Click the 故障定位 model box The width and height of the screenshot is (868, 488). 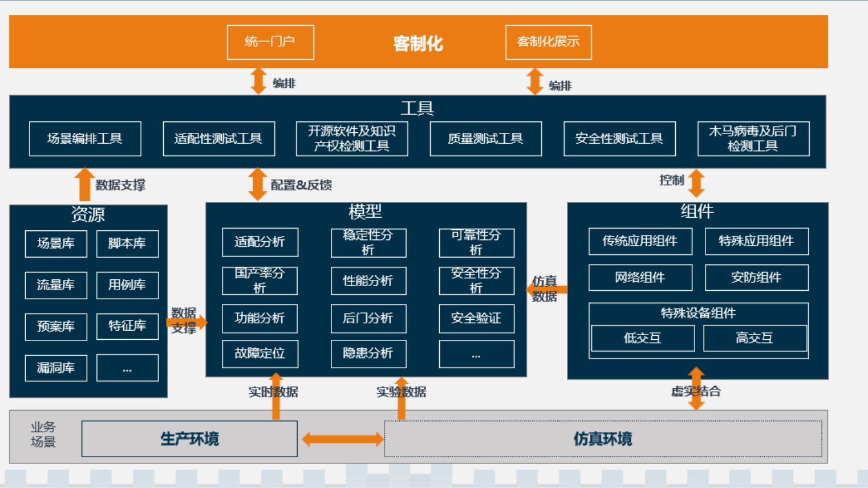[259, 353]
